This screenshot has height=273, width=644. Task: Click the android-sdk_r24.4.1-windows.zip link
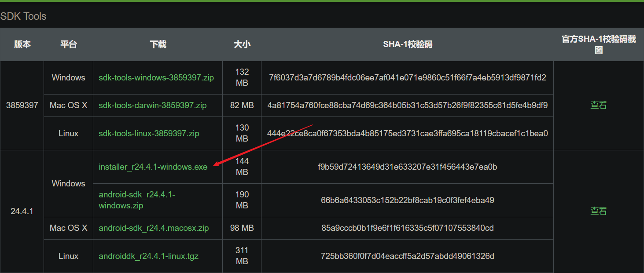click(137, 200)
